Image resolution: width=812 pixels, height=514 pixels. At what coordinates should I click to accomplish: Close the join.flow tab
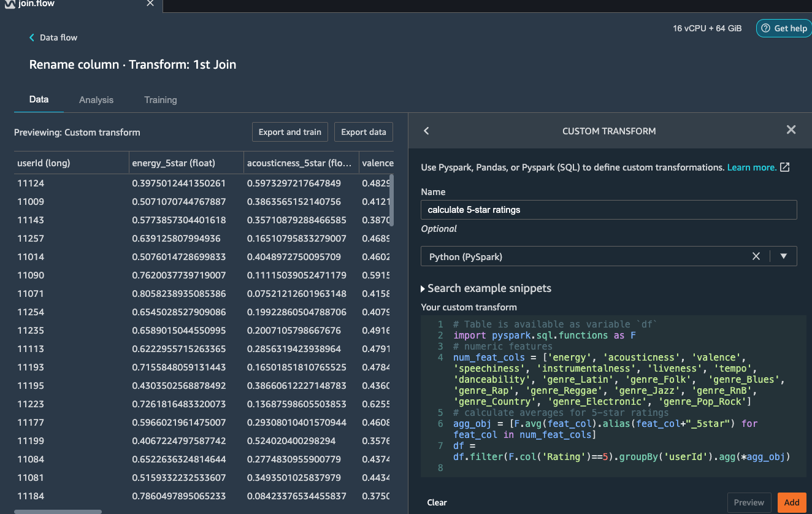click(150, 4)
